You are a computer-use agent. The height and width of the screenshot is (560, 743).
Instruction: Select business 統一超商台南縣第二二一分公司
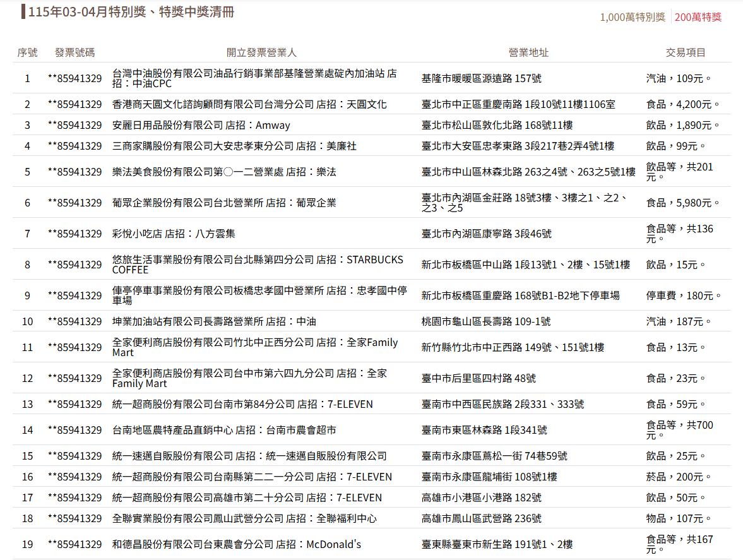coord(252,477)
